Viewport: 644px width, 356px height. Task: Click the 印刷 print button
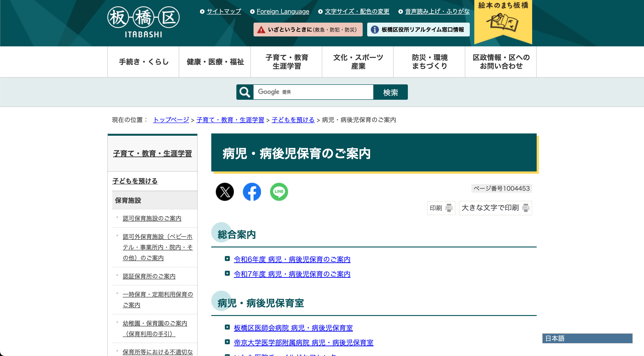(441, 208)
